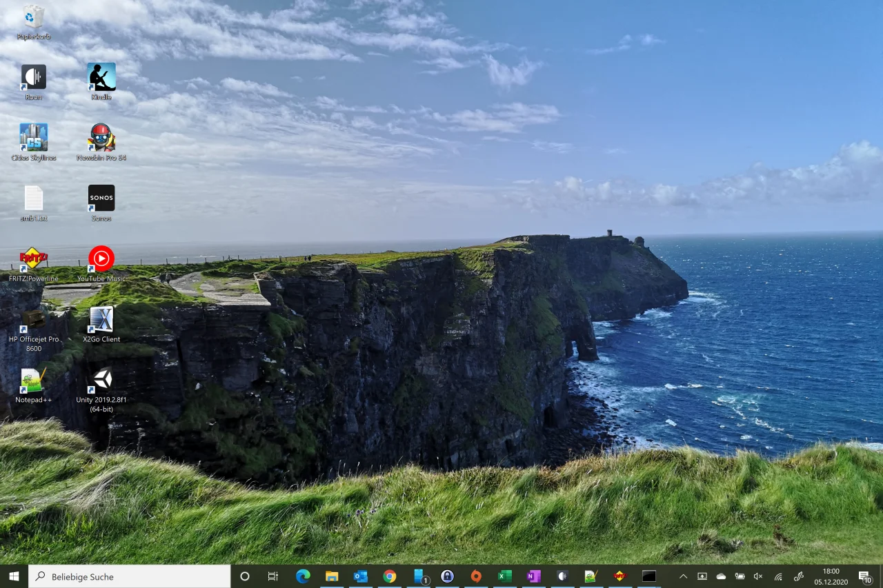
Task: Open the Kindle desktop shortcut
Action: point(101,77)
